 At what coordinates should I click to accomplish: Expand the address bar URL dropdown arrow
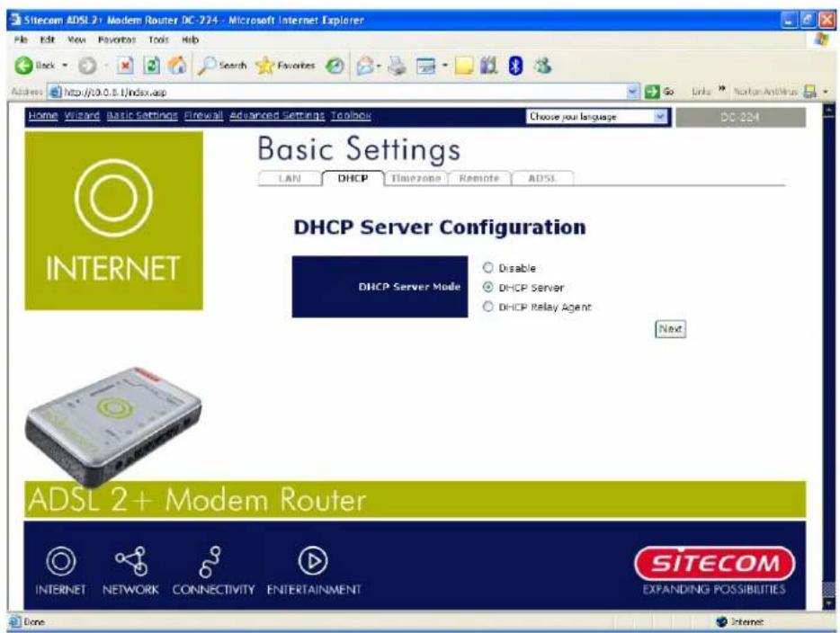[633, 92]
